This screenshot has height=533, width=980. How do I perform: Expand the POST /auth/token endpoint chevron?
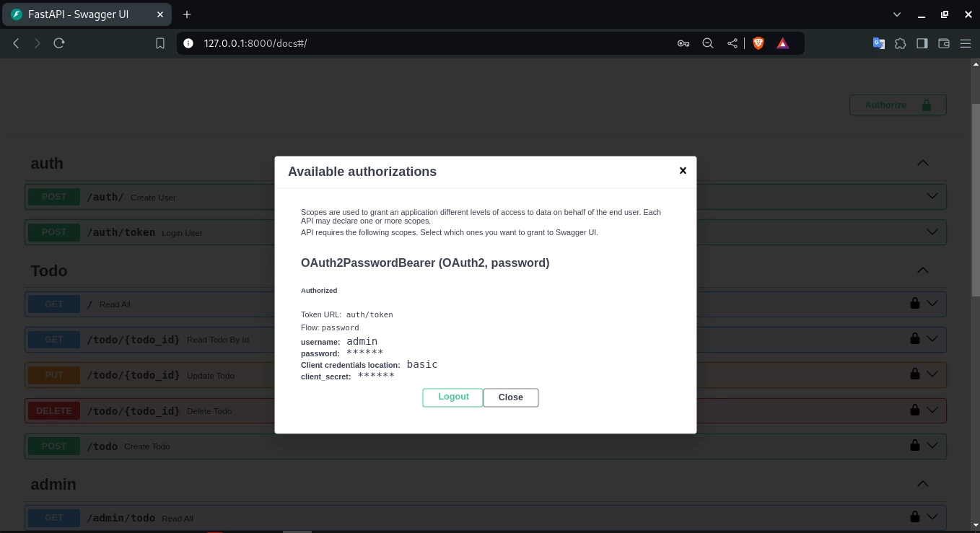pyautogui.click(x=932, y=232)
